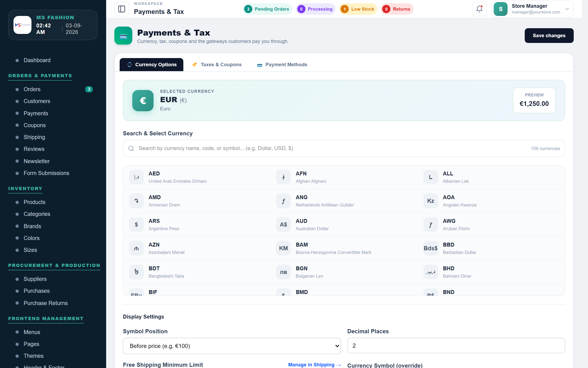The image size is (588, 368).
Task: Select the AUD A$ symbol icon
Action: click(283, 224)
